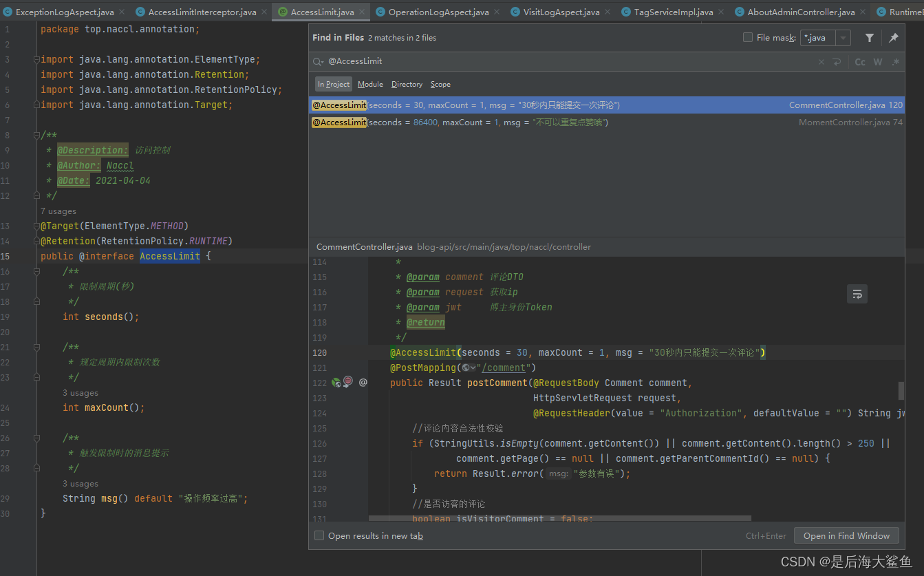Image resolution: width=924 pixels, height=576 pixels.
Task: Clear the search text with the X icon
Action: [821, 62]
